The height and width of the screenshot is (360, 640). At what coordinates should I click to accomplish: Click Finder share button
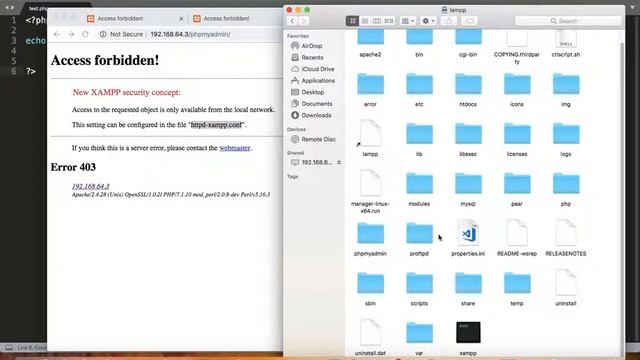(449, 21)
